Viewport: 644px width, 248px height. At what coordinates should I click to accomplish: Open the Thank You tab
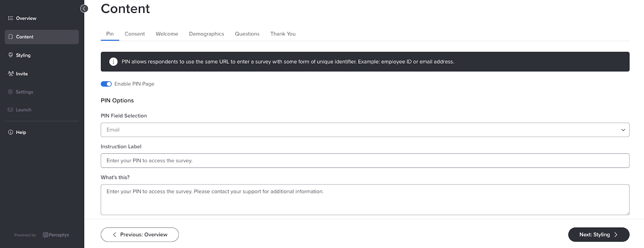tap(283, 34)
